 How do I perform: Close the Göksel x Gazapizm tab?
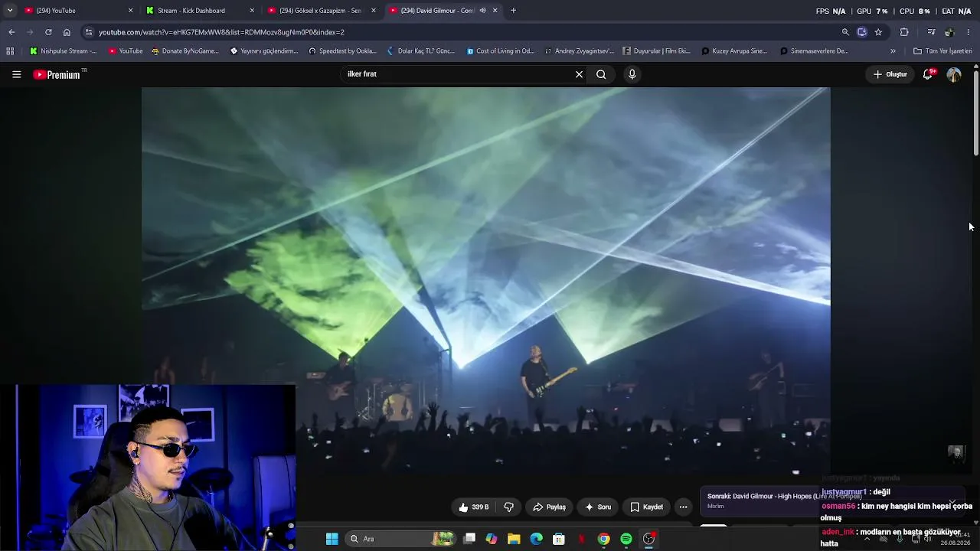(374, 11)
